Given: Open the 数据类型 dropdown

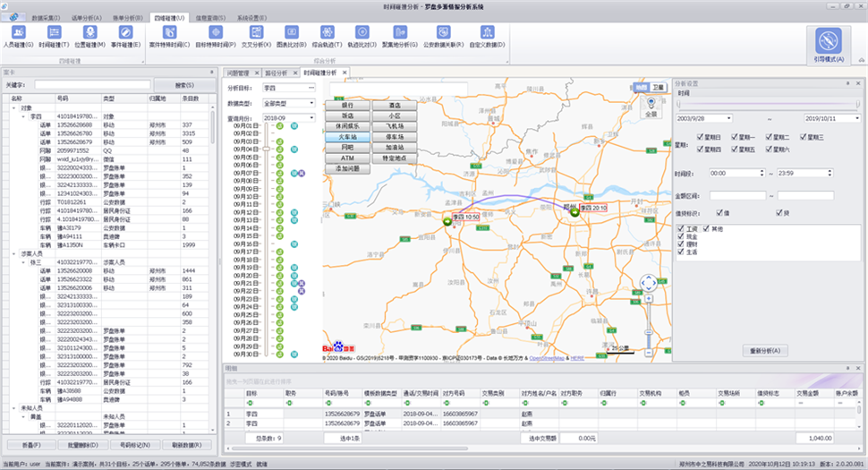Looking at the screenshot, I should point(288,104).
